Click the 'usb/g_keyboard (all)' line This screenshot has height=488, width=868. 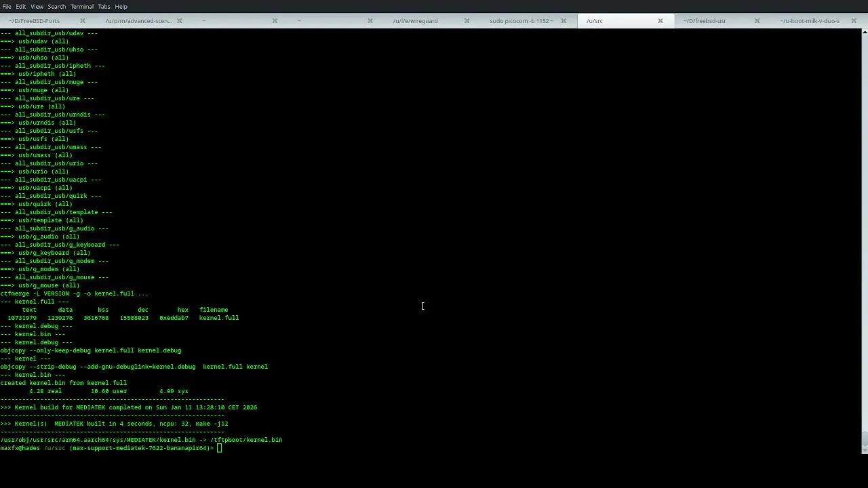(45, 253)
